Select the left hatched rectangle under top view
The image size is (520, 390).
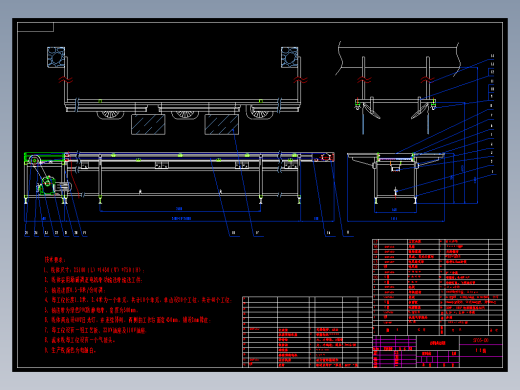coord(148,124)
